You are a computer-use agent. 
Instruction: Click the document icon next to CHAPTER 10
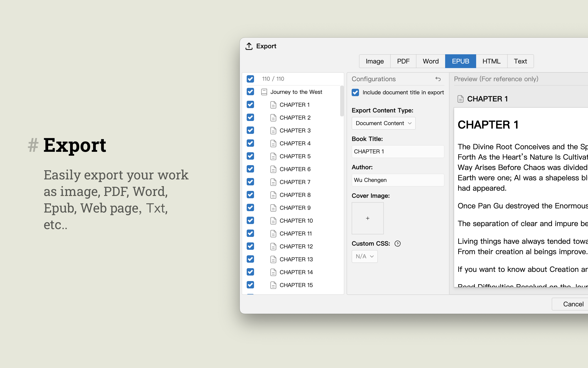pyautogui.click(x=273, y=221)
